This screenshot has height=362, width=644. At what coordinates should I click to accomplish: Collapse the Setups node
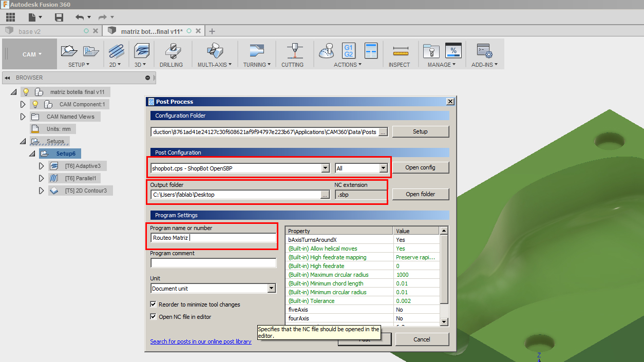pos(23,141)
